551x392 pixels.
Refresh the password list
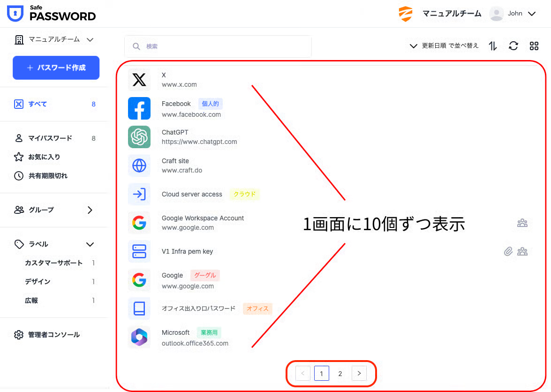coord(513,46)
